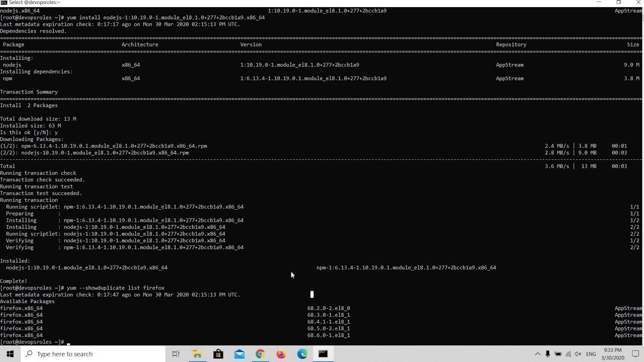Viewport: 644px width, 362px height.
Task: Check the battery status tray icon
Action: 558,354
